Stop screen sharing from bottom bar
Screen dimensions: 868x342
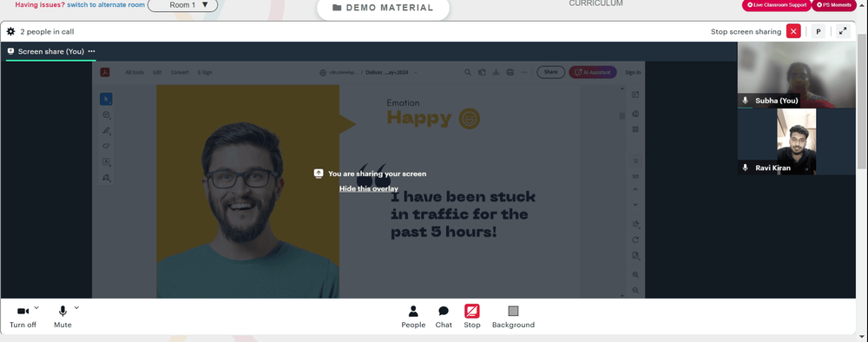472,317
